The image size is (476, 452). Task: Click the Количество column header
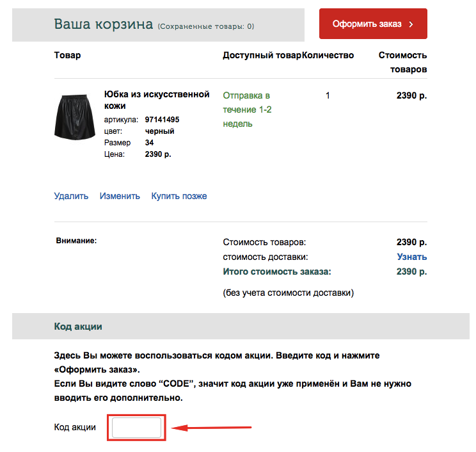click(328, 55)
